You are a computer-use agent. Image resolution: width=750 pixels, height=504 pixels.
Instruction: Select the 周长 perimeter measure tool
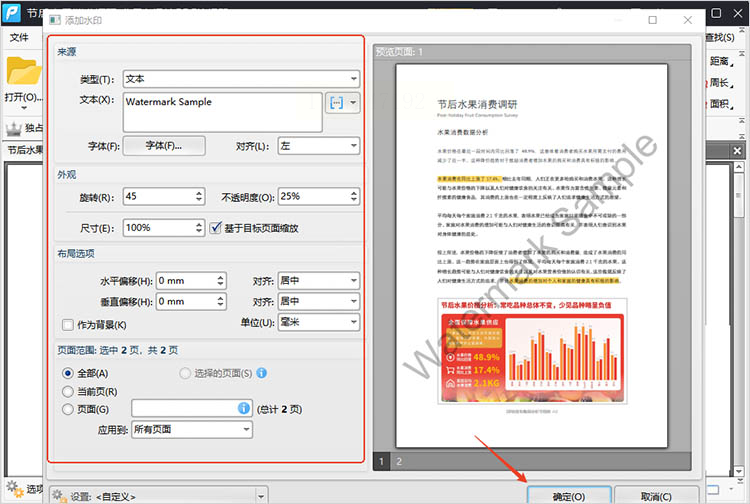click(x=719, y=82)
